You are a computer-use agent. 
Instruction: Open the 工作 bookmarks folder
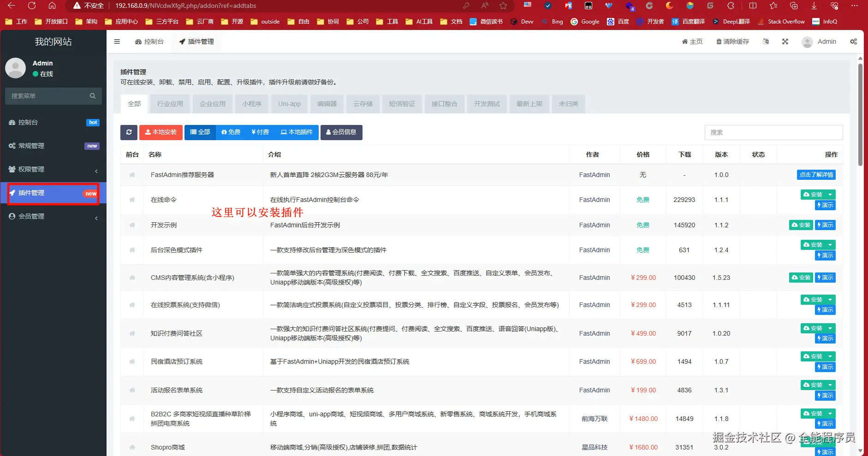point(16,22)
